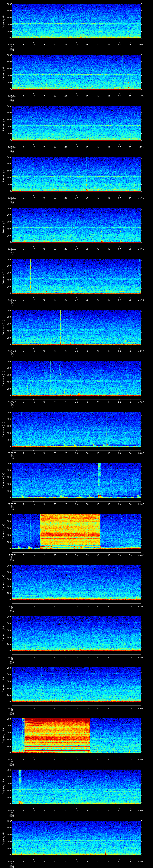Screen dimensions: 153x868
Task: Click the spike near 44 seconds in 22:37:00 panel
Action: [x=107, y=429]
